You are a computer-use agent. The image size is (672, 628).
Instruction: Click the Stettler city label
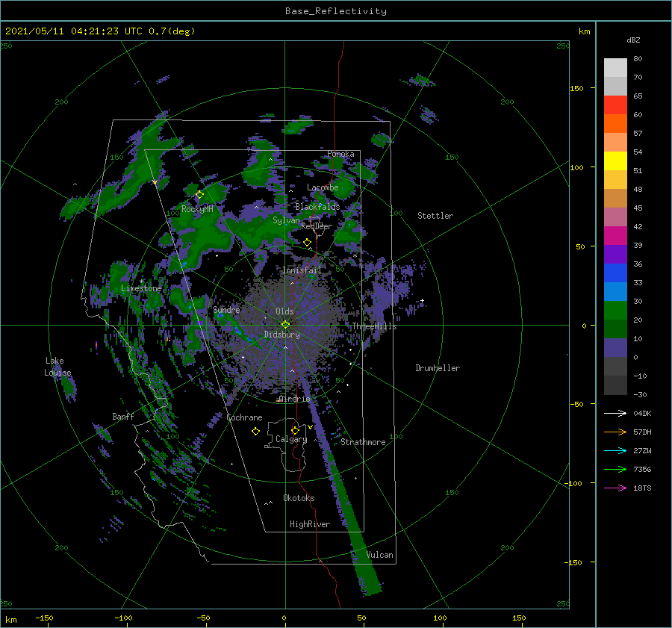(435, 216)
